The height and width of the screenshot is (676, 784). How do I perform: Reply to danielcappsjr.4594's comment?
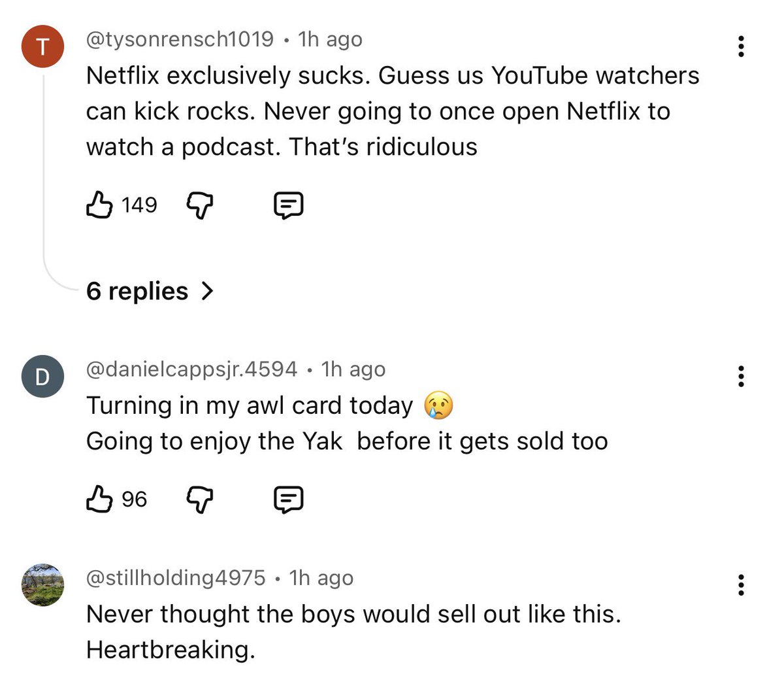(x=287, y=500)
